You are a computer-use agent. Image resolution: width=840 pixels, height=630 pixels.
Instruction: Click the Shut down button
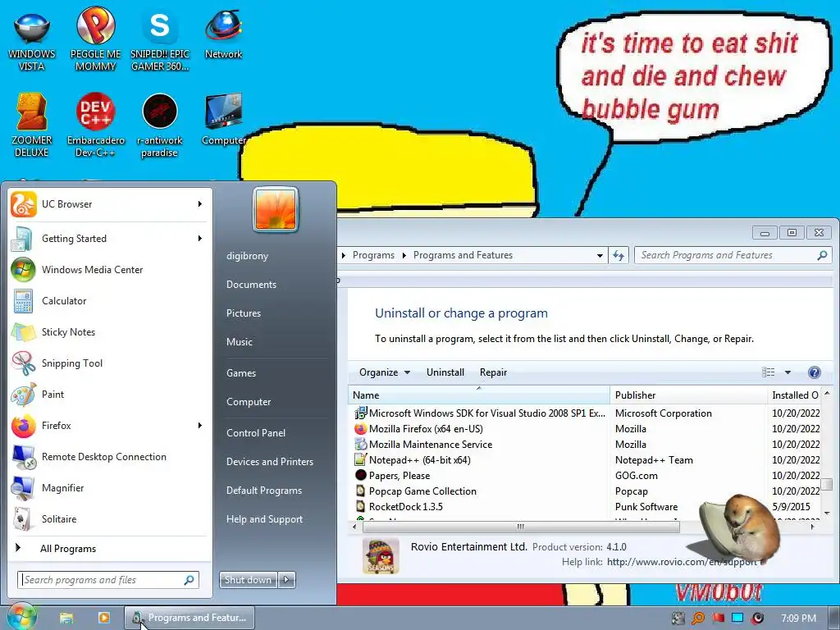[x=248, y=580]
